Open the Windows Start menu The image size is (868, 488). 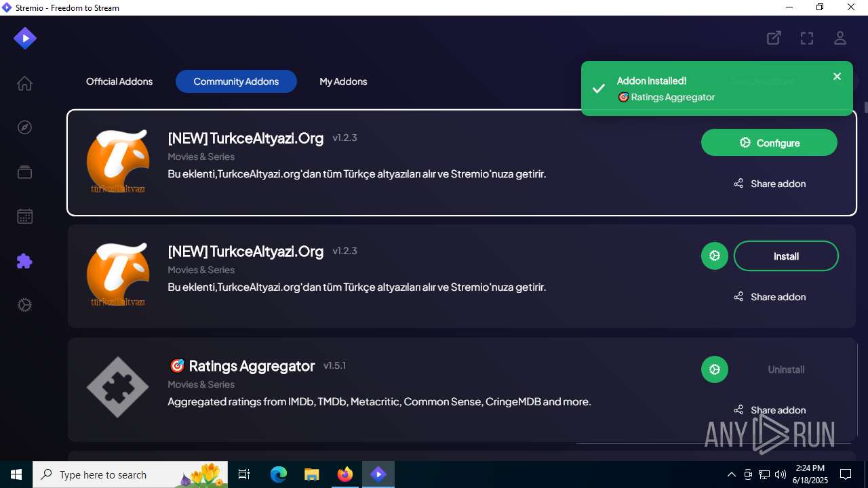(x=16, y=474)
